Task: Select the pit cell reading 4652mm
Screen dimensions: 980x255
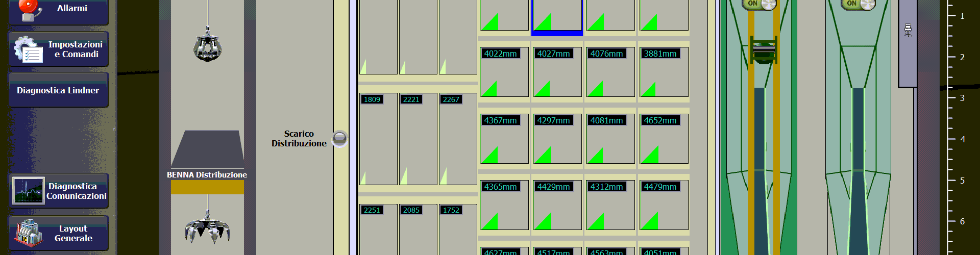Action: (664, 139)
